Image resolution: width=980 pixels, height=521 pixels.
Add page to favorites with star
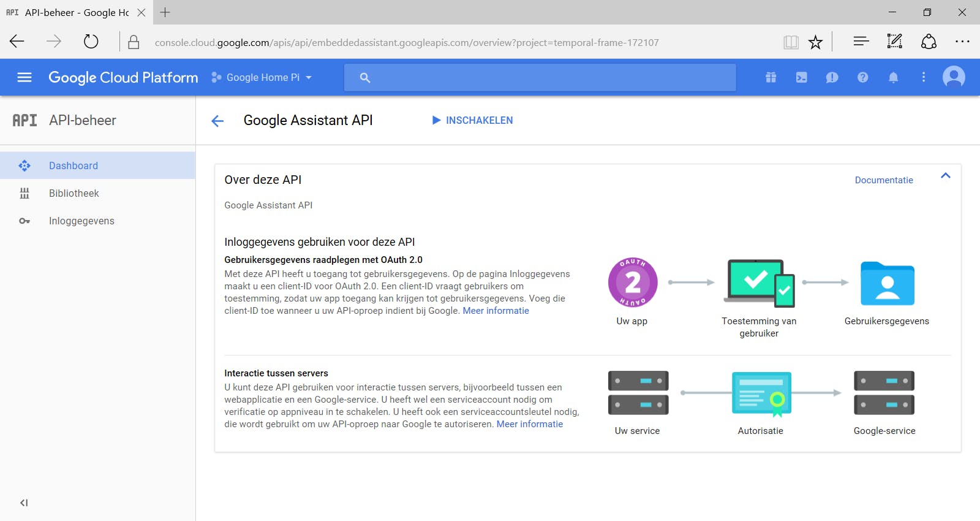coord(815,42)
